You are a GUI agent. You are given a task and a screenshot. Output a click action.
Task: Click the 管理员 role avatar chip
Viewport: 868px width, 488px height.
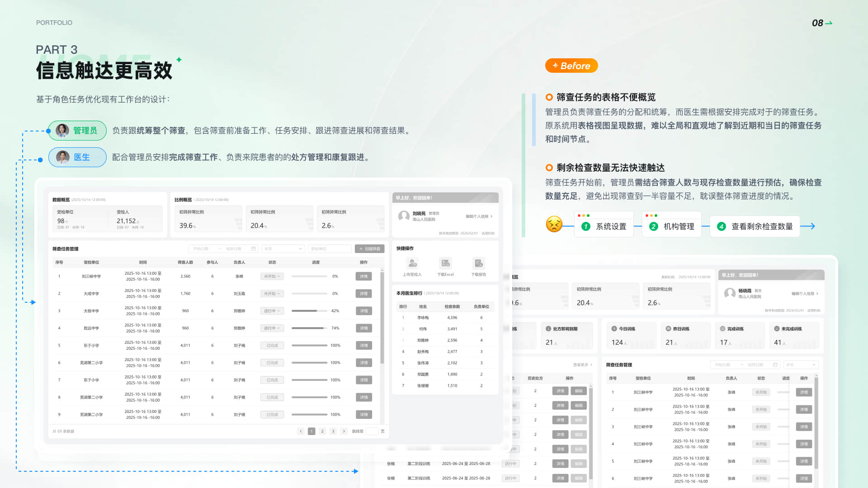pyautogui.click(x=77, y=131)
